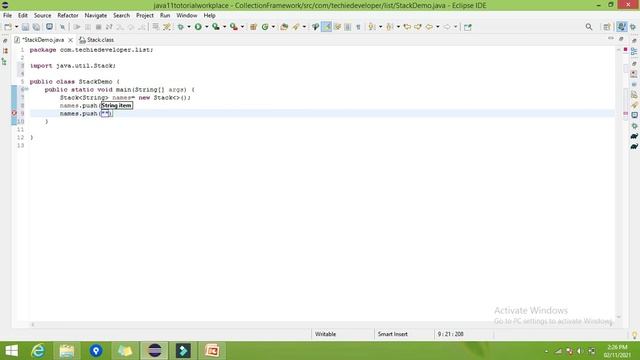Select the Java perspective button

621,27
